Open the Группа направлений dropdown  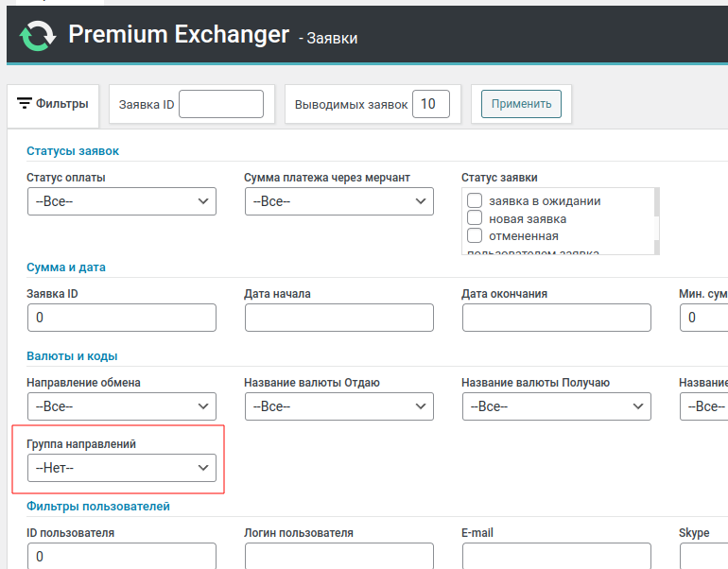[x=122, y=468]
